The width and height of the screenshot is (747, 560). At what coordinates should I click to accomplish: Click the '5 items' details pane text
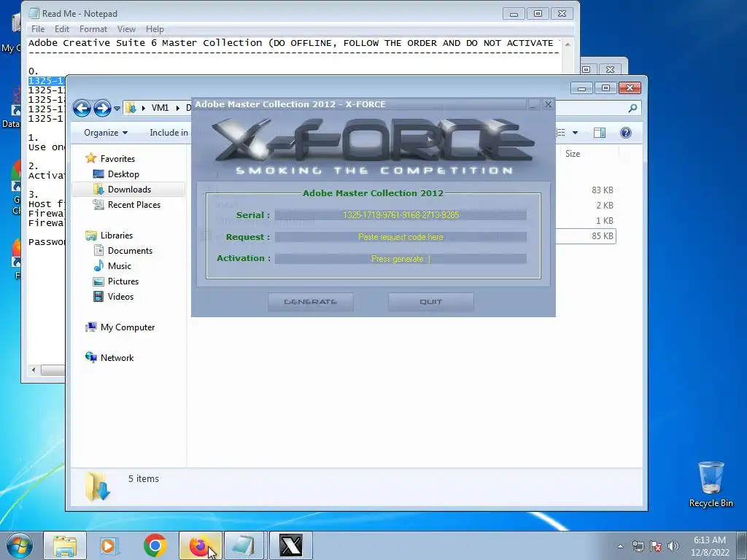pyautogui.click(x=144, y=478)
